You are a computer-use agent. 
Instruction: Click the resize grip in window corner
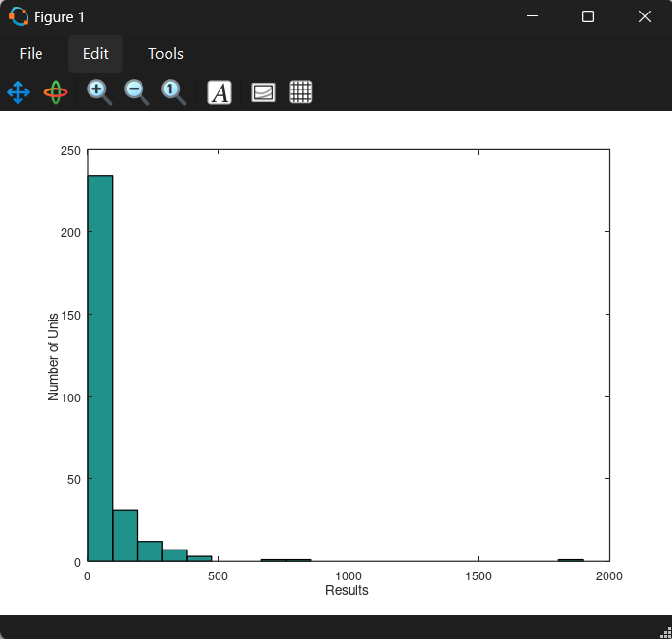click(x=665, y=632)
